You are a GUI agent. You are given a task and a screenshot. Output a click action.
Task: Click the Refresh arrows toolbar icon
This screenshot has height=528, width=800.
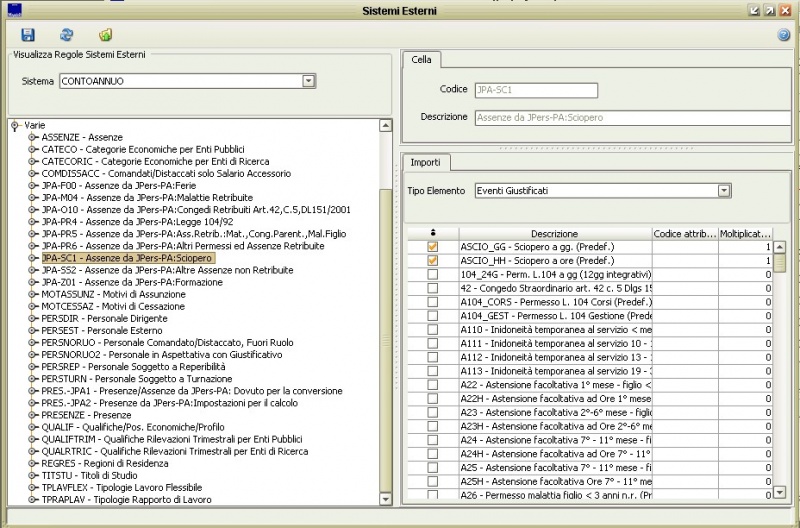[67, 35]
